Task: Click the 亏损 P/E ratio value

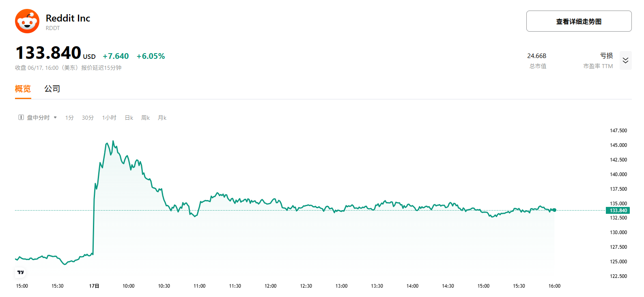Action: click(x=606, y=56)
